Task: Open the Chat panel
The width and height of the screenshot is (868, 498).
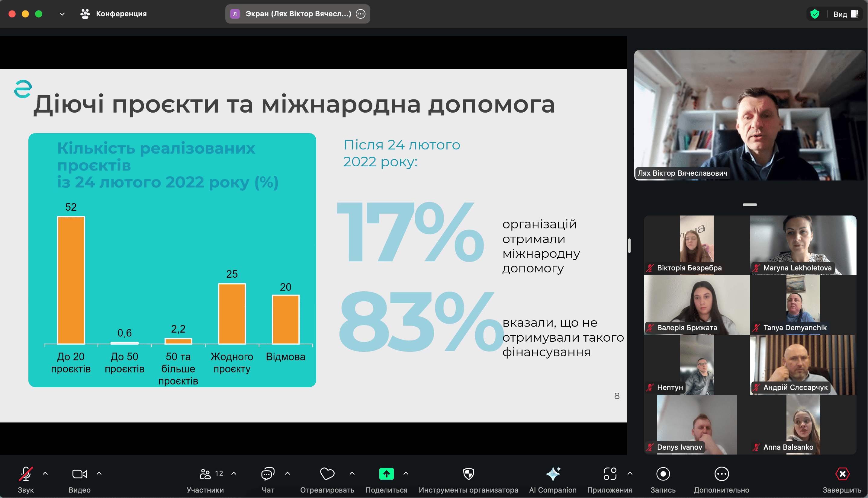Action: point(268,474)
